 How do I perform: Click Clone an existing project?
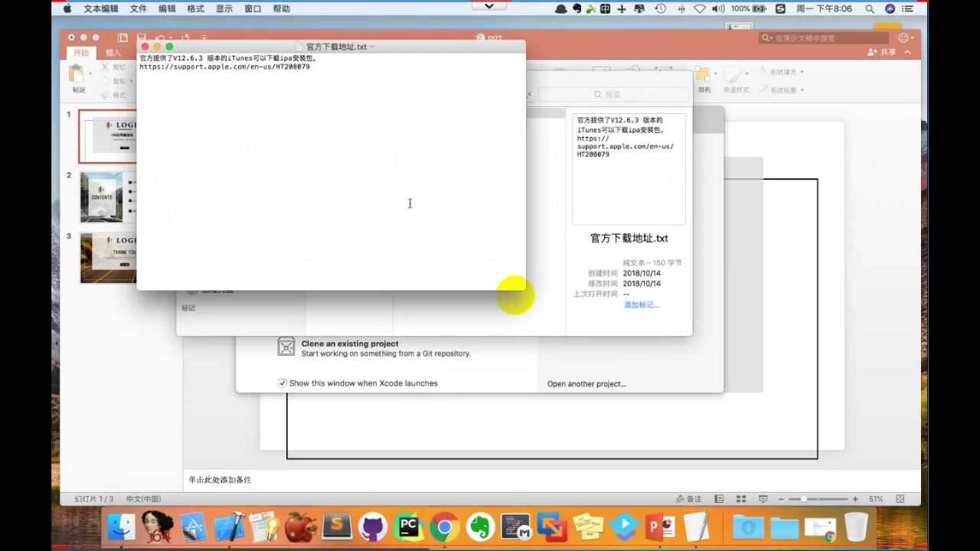coord(350,344)
